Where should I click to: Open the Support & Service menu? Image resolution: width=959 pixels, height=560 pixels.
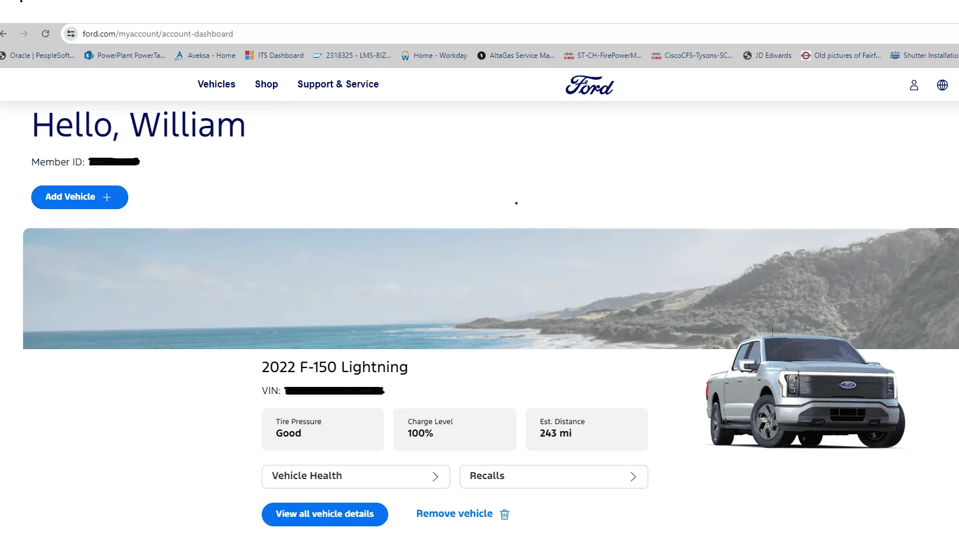coord(338,84)
